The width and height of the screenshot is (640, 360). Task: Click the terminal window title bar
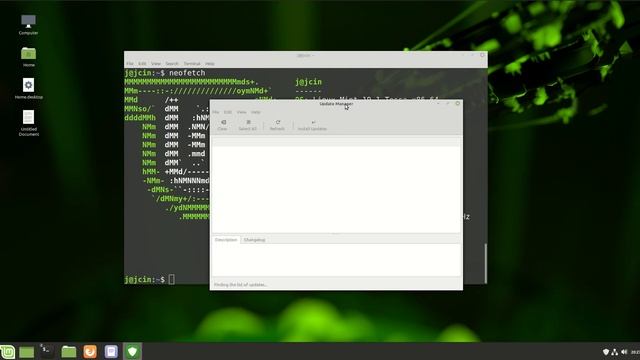[305, 55]
